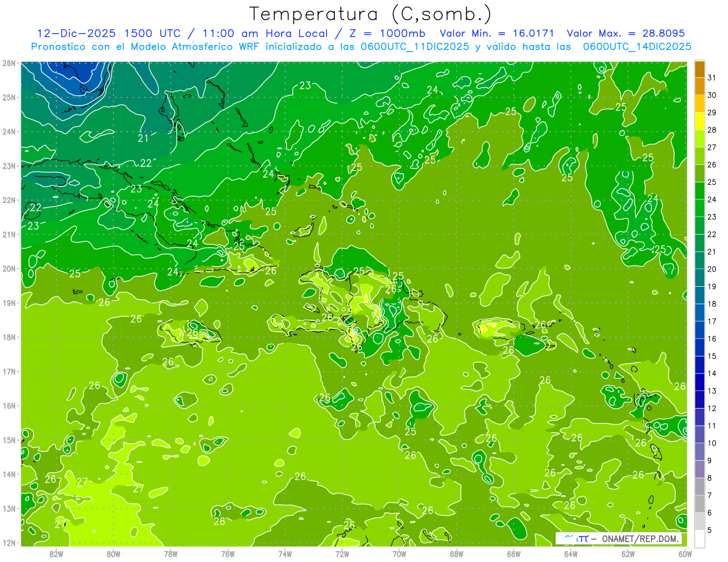Viewport: 728px width, 562px height.
Task: Click the 20N latitude axis label
Action: [x=9, y=269]
